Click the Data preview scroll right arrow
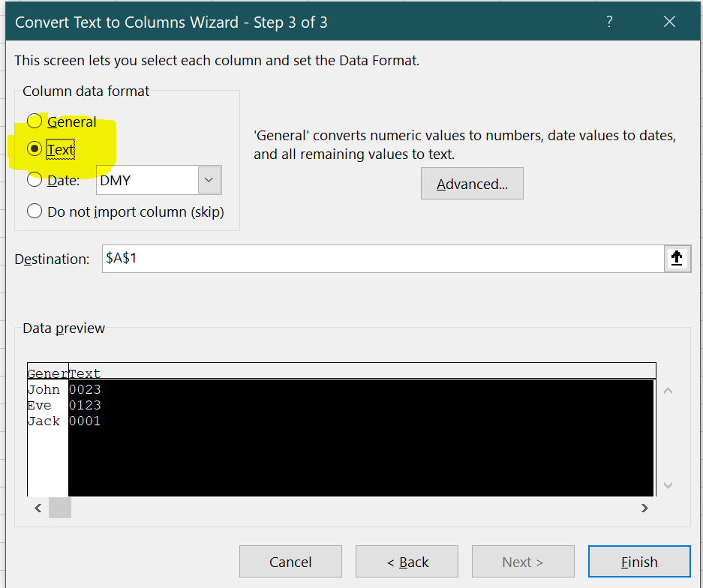703x588 pixels. [644, 508]
